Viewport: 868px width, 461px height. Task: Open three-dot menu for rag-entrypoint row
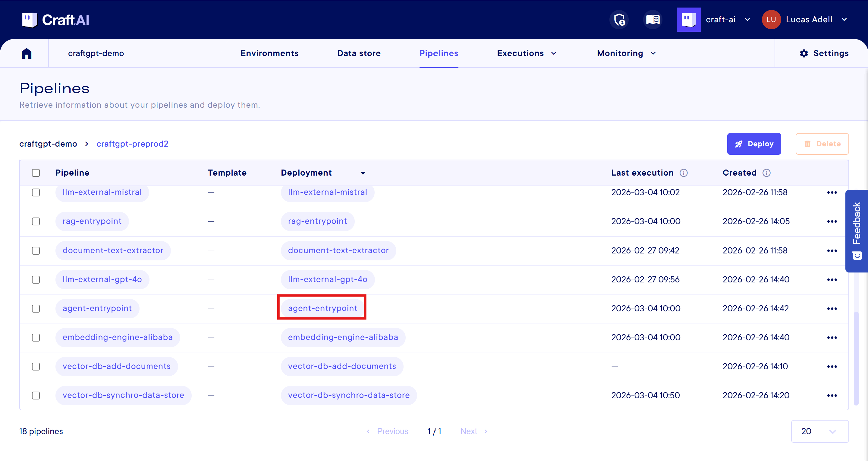click(x=832, y=221)
